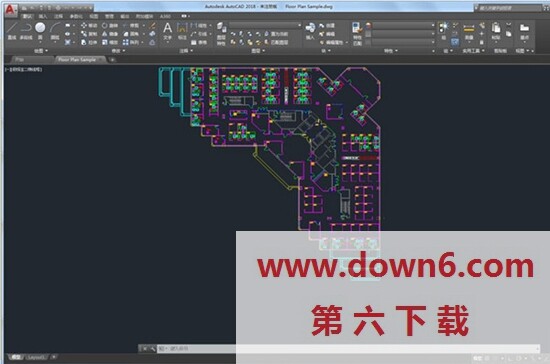Image resolution: width=550 pixels, height=364 pixels.
Task: Select the Circle tool
Action: tap(40, 30)
